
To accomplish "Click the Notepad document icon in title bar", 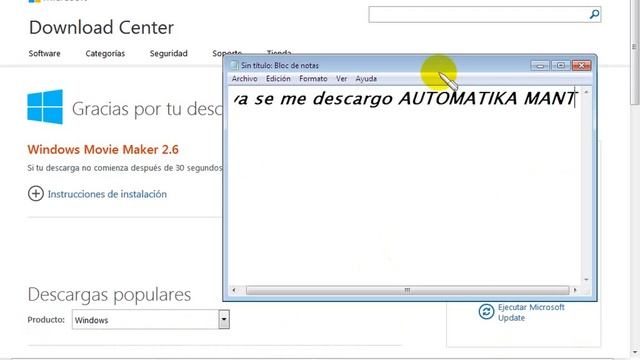I will tap(234, 65).
